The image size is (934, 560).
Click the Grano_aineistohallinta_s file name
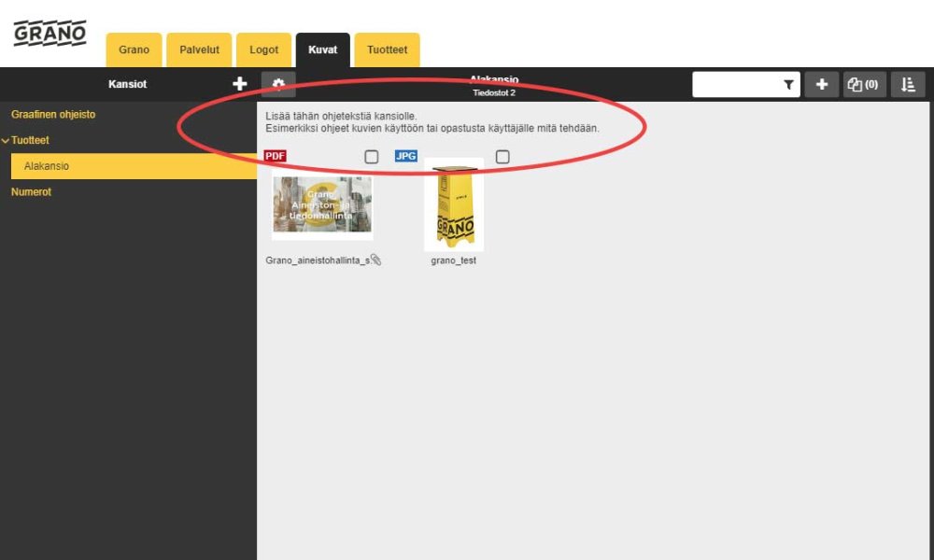click(318, 260)
